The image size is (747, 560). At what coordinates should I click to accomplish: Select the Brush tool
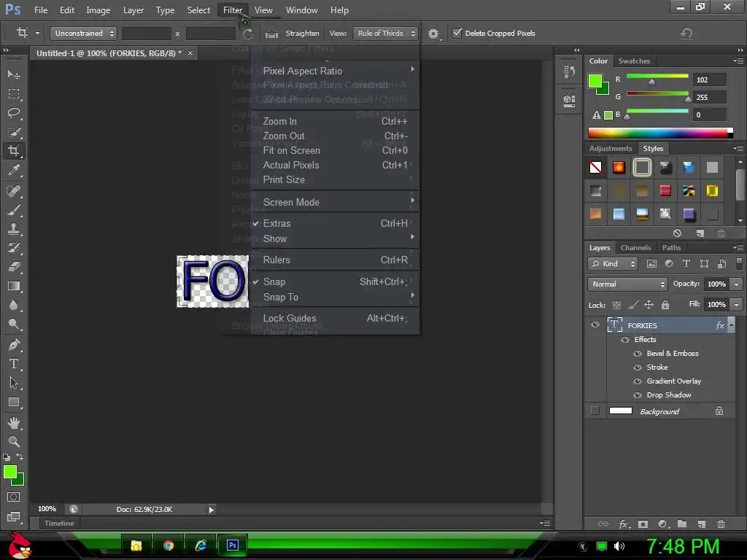14,210
